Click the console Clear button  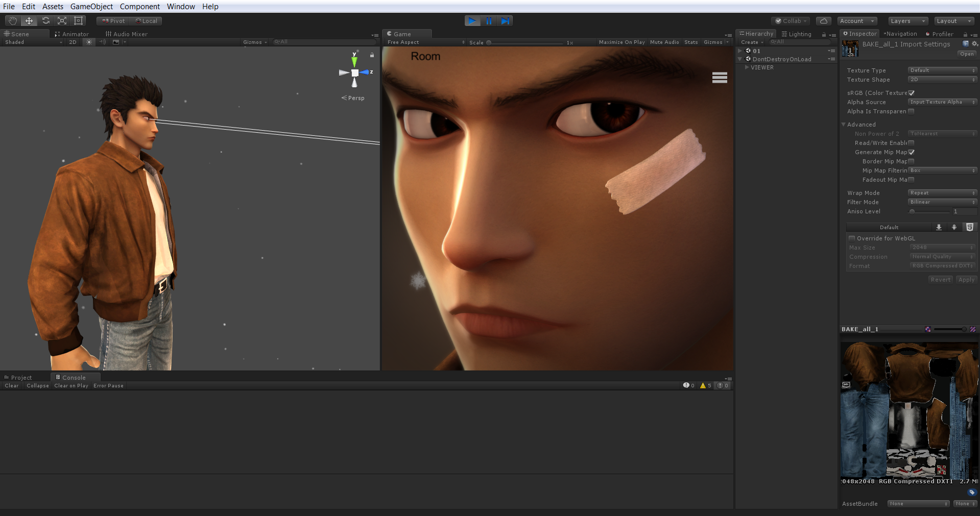coord(12,386)
